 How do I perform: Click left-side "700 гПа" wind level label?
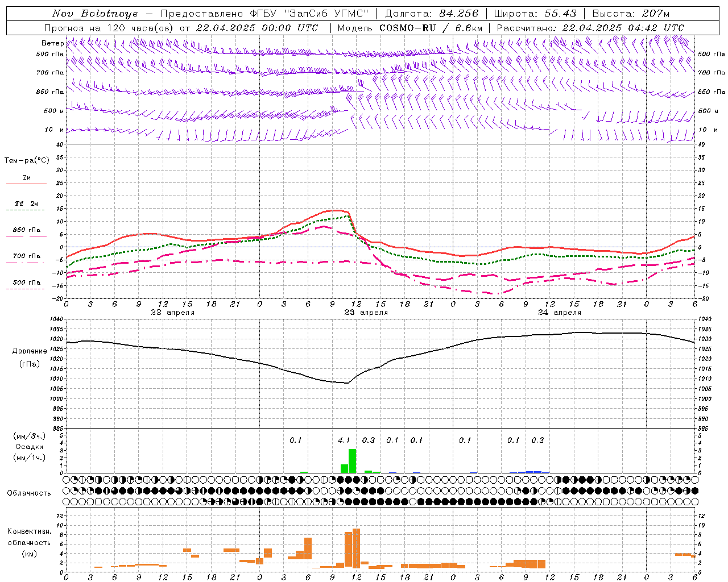click(x=50, y=73)
